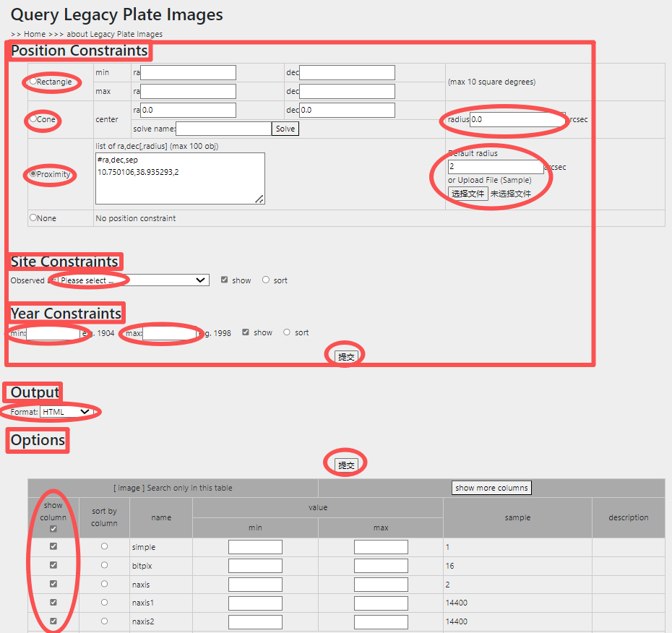Click the Solve button next to solve name
Image resolution: width=672 pixels, height=633 pixels.
285,129
